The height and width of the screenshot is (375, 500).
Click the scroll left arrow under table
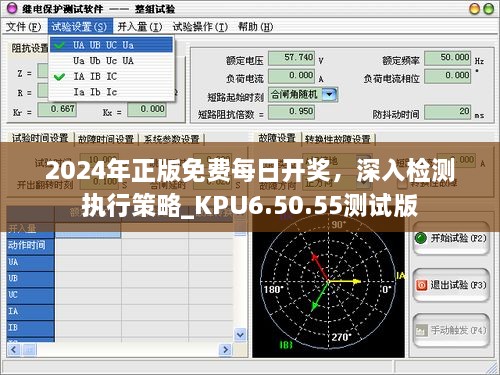tap(14, 349)
